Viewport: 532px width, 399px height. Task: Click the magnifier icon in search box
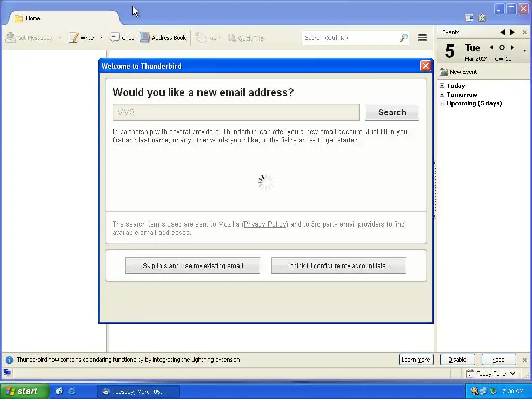pos(403,38)
